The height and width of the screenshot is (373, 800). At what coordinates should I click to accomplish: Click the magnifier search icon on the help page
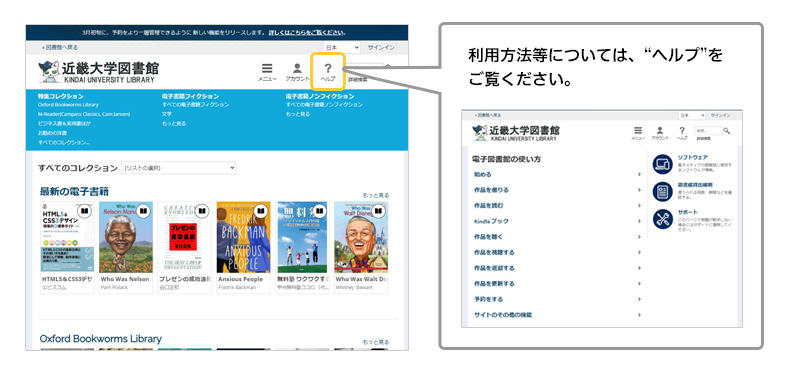[727, 131]
